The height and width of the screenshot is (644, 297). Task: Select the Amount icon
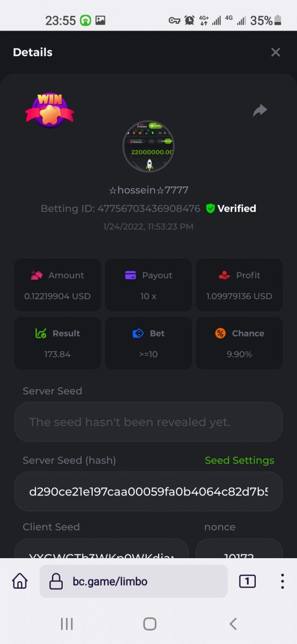36,275
